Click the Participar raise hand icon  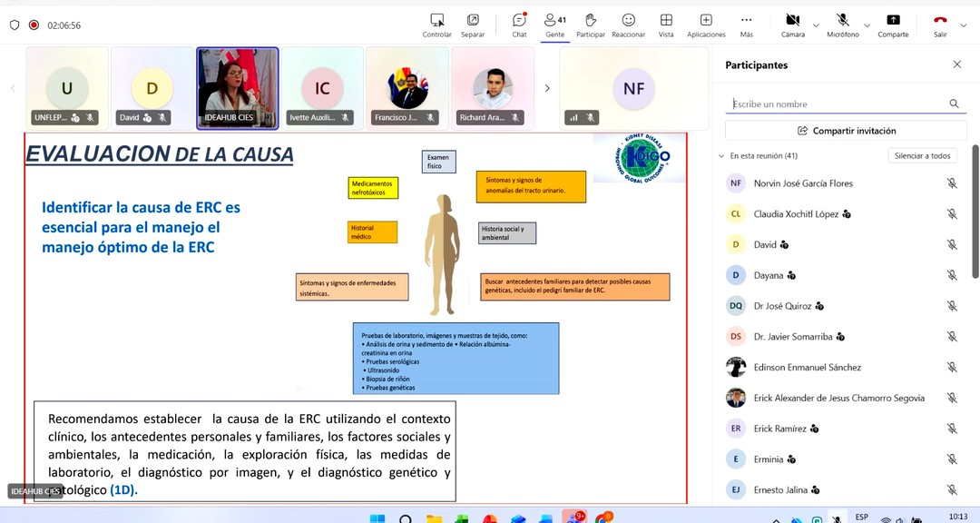[590, 24]
